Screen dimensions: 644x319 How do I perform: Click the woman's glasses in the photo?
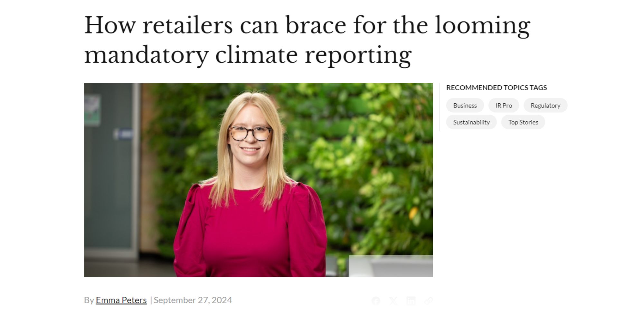[250, 133]
